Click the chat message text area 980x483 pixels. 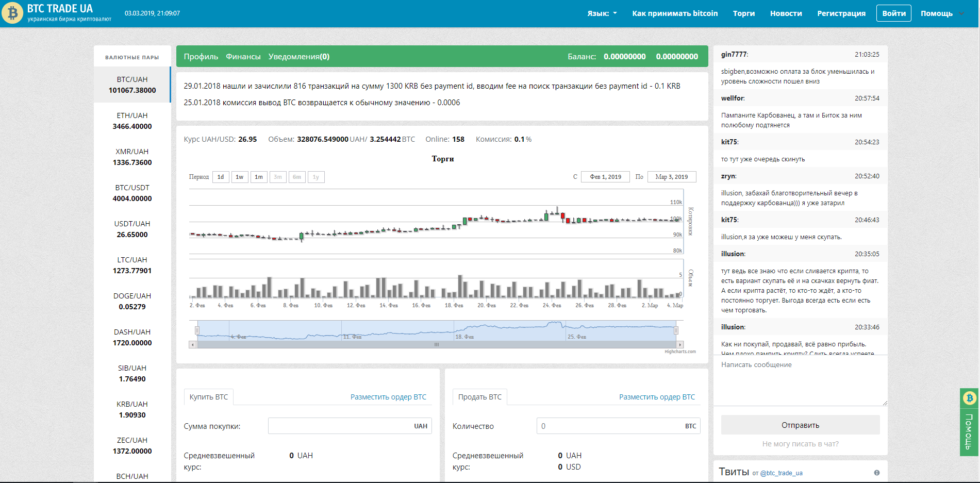point(801,380)
